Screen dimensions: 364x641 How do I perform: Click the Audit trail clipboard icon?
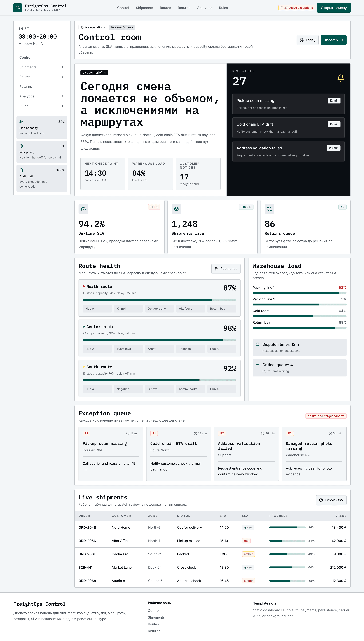[21, 170]
